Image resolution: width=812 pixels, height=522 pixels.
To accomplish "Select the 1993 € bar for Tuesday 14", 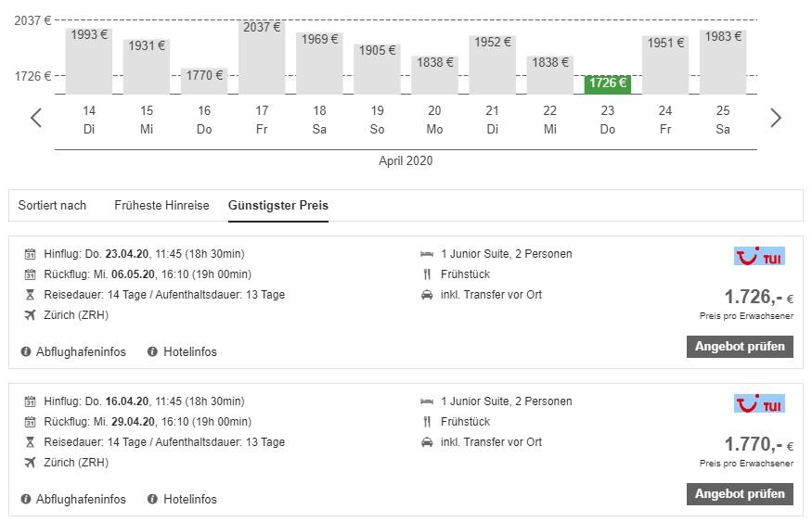I will click(x=89, y=60).
